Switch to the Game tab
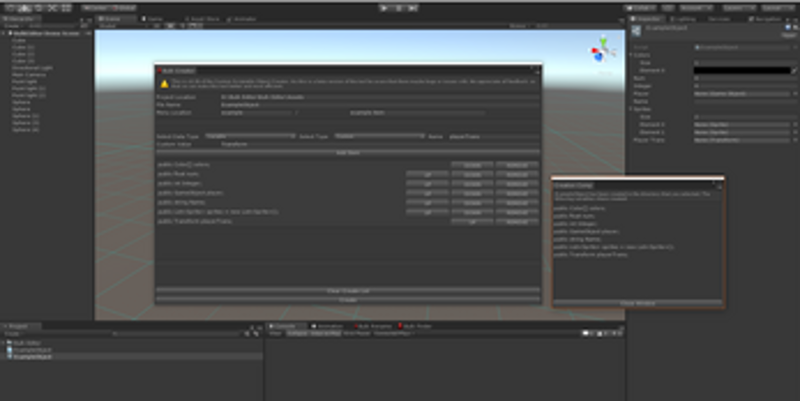Screen dimensions: 800x401 155,19
